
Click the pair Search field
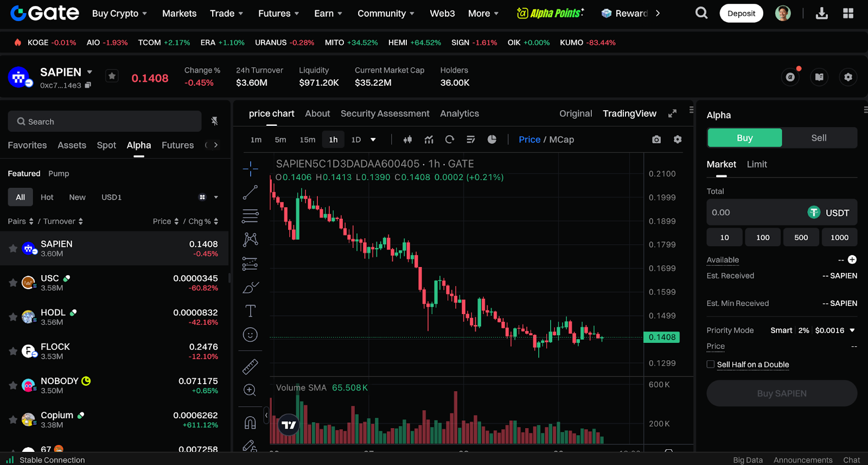[x=105, y=122]
